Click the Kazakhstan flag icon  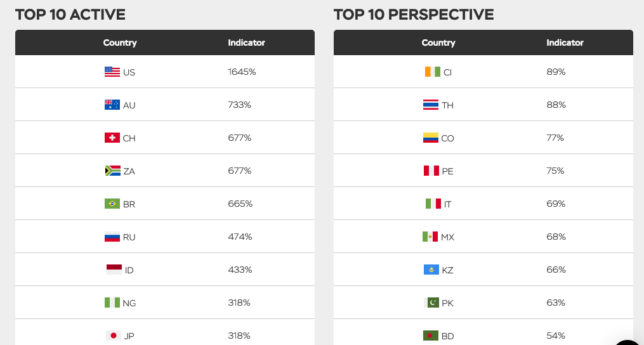pos(431,270)
